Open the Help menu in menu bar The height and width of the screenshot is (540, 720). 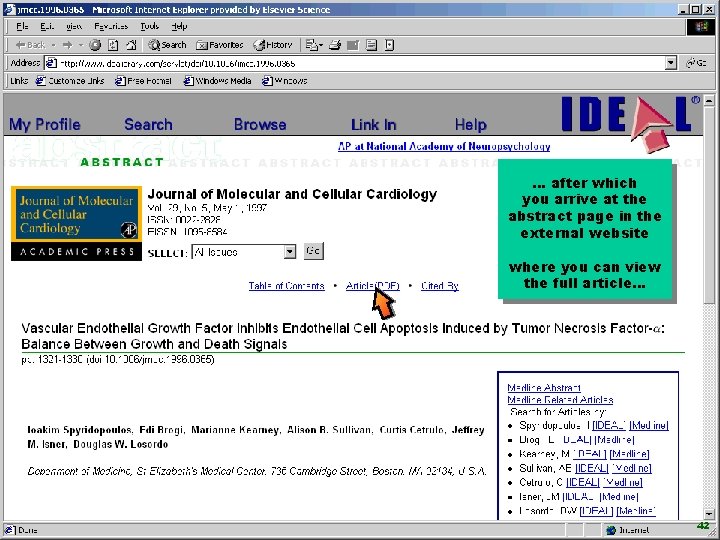click(x=180, y=26)
